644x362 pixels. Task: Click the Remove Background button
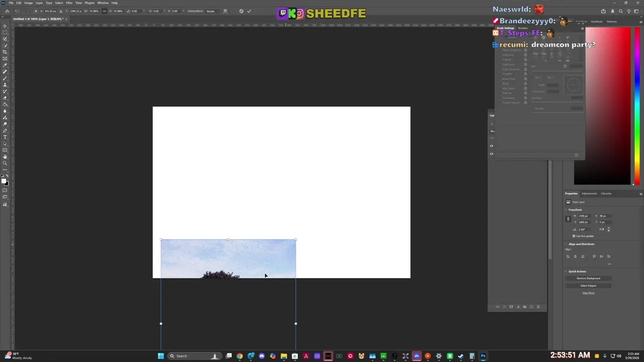[x=588, y=278]
